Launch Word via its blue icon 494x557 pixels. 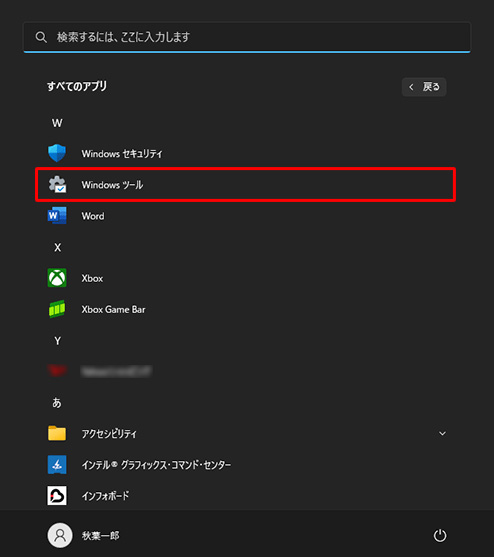57,216
